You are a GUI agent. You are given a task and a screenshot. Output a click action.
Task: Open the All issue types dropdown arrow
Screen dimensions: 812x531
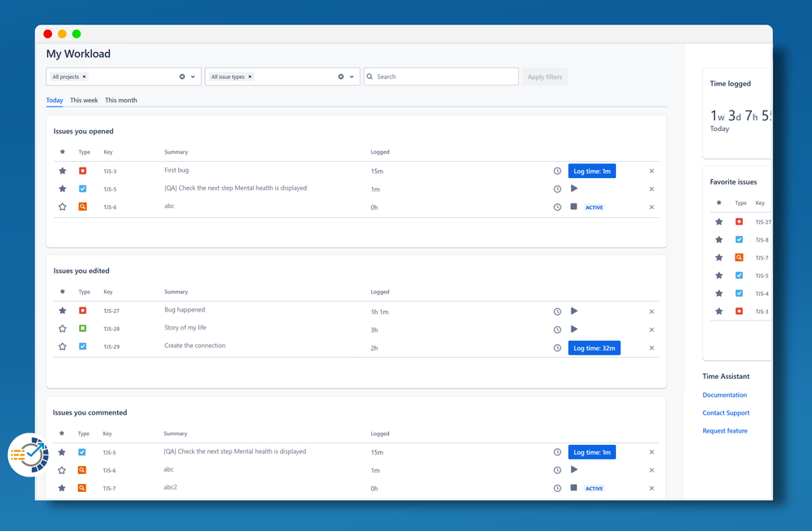tap(351, 76)
